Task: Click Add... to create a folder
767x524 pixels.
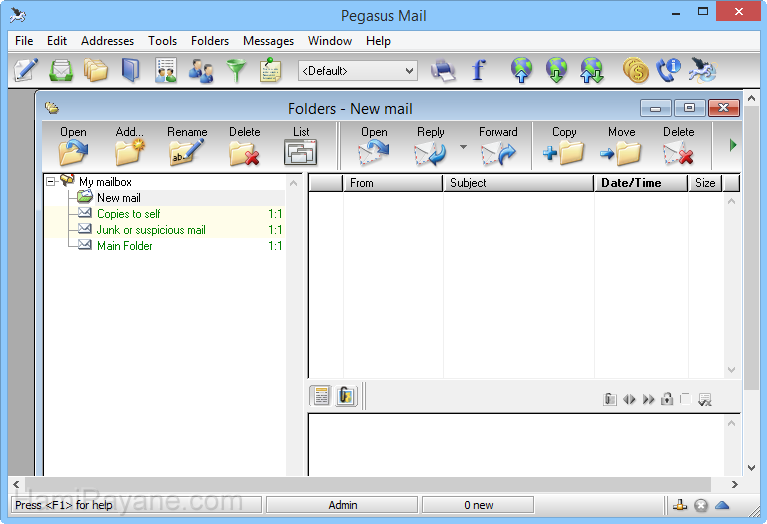Action: coord(130,146)
